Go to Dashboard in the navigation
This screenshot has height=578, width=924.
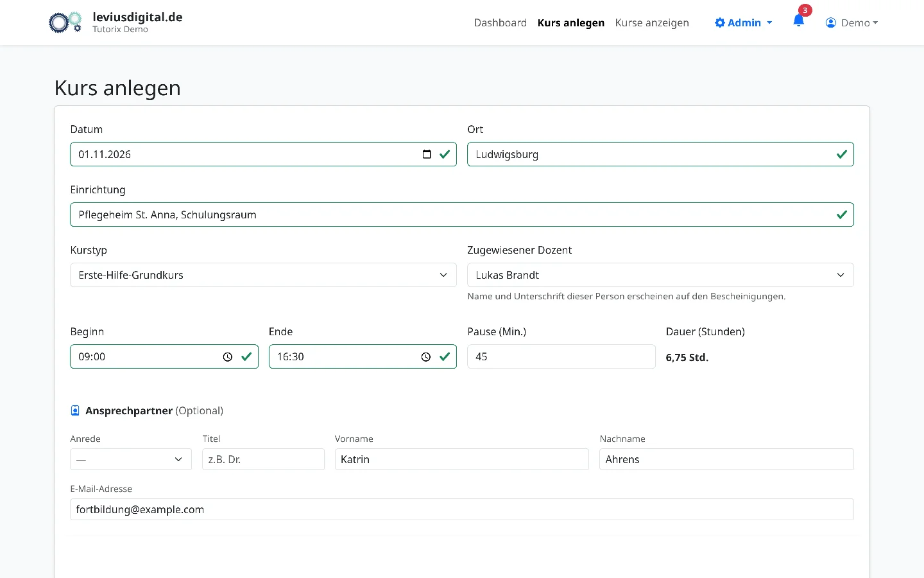[x=501, y=22]
